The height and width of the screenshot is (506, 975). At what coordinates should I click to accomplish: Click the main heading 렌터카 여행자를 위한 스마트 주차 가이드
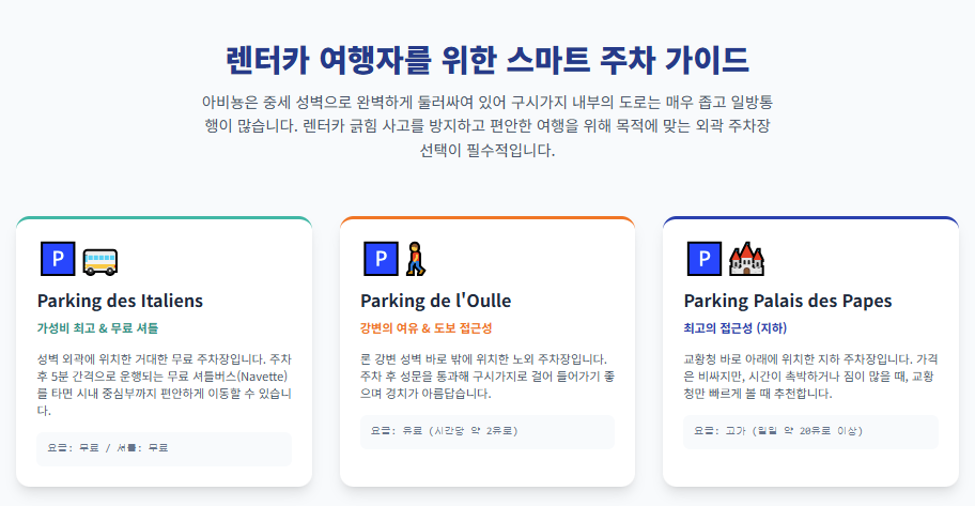click(x=488, y=60)
